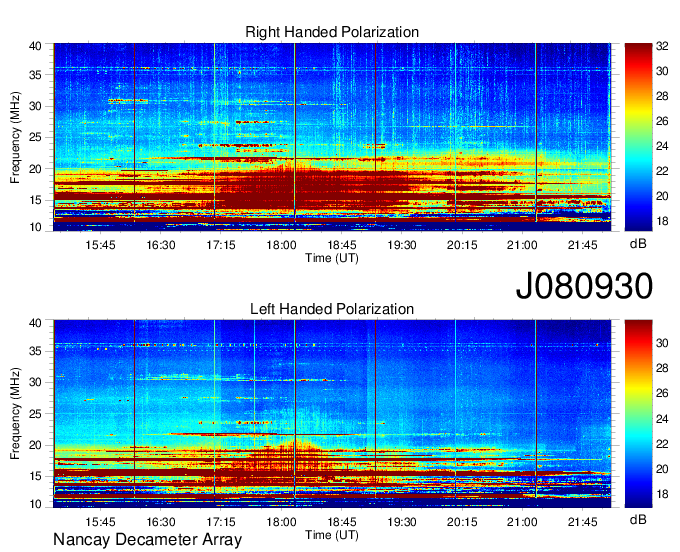Image resolution: width=680 pixels, height=552 pixels.
Task: Click the 15 MHz tick on the top plot
Action: pos(35,200)
